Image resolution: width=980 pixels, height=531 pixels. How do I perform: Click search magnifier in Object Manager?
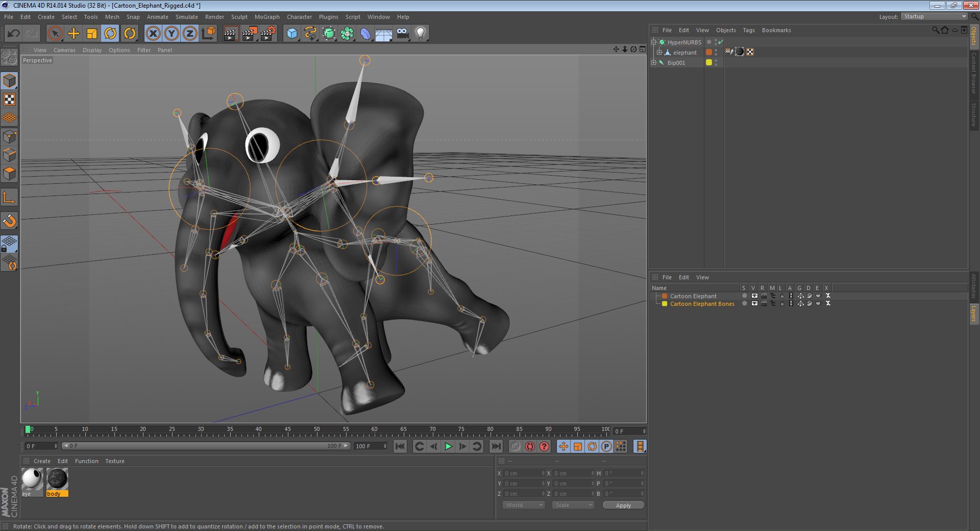(x=935, y=30)
